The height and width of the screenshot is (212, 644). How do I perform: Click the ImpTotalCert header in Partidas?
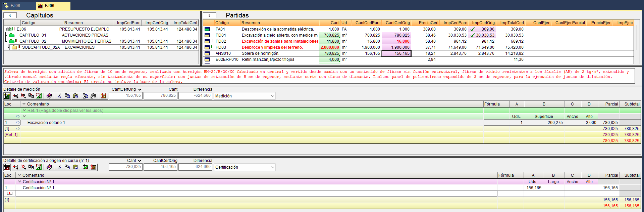pyautogui.click(x=511, y=23)
